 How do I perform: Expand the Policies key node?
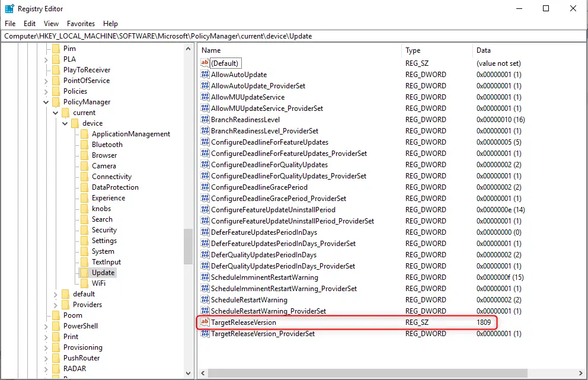point(46,91)
